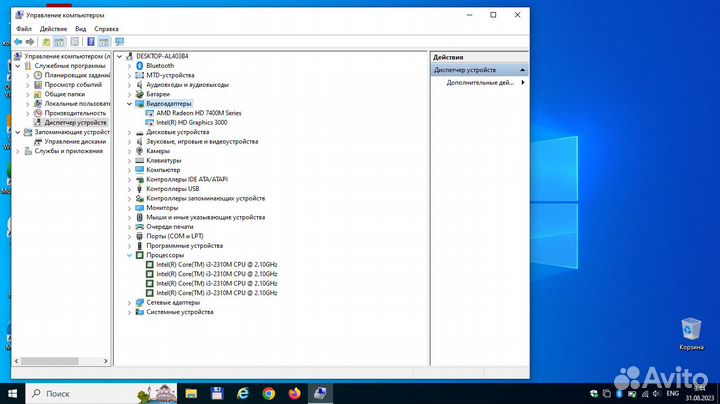Select Мыши и иные указывающие устройства
This screenshot has width=720, height=404.
[206, 217]
